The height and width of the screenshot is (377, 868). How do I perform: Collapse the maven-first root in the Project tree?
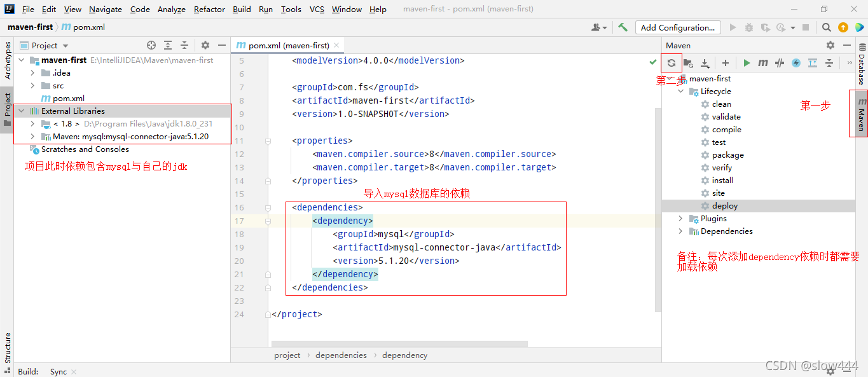22,60
